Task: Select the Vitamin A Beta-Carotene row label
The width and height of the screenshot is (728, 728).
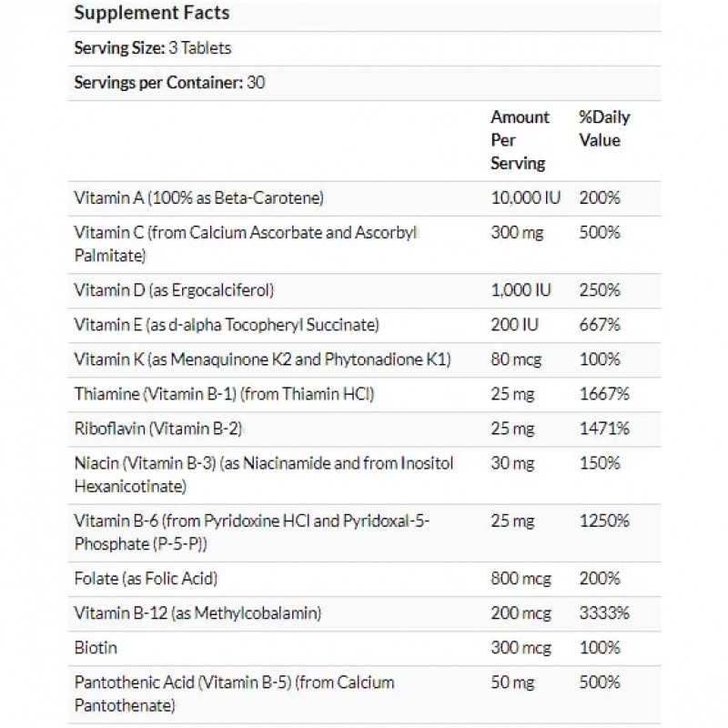Action: (x=198, y=197)
